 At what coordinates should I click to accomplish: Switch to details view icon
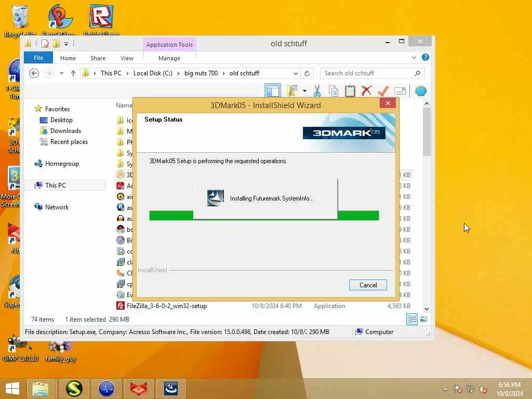pyautogui.click(x=412, y=320)
